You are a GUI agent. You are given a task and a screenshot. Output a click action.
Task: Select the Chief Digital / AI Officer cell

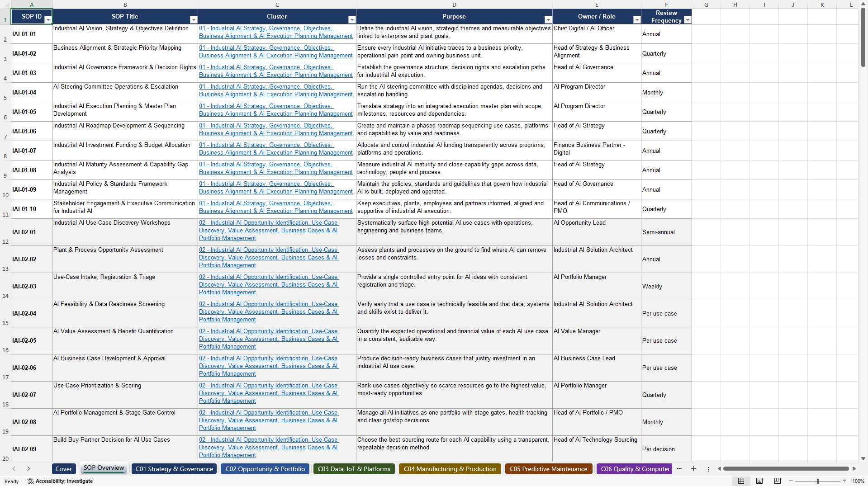pyautogui.click(x=597, y=34)
